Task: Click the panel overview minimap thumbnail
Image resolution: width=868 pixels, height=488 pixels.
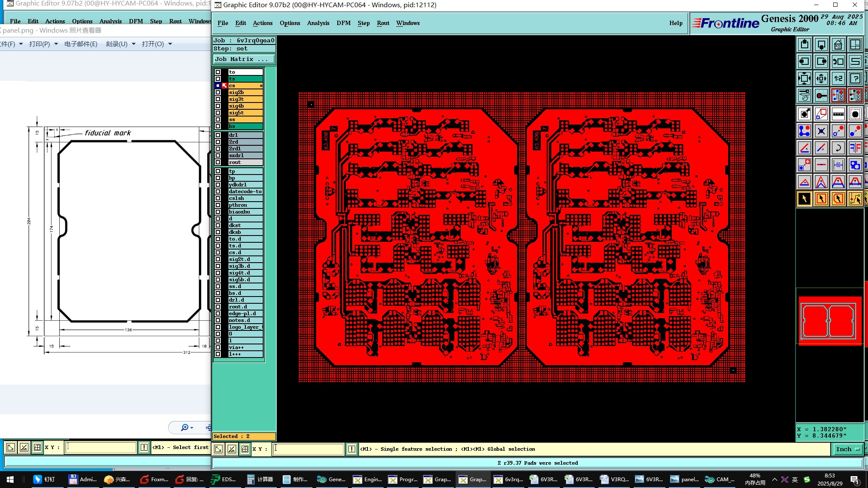Action: tap(829, 321)
